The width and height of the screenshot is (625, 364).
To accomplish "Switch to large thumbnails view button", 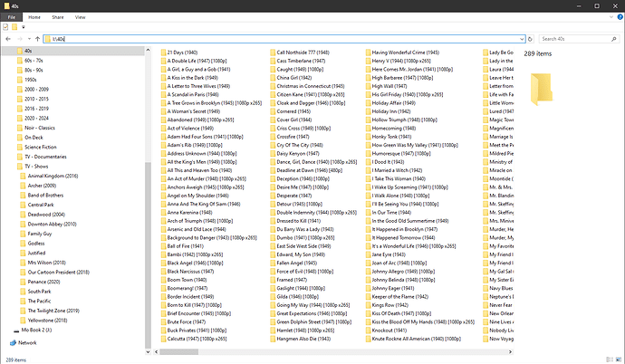I will tap(619, 360).
